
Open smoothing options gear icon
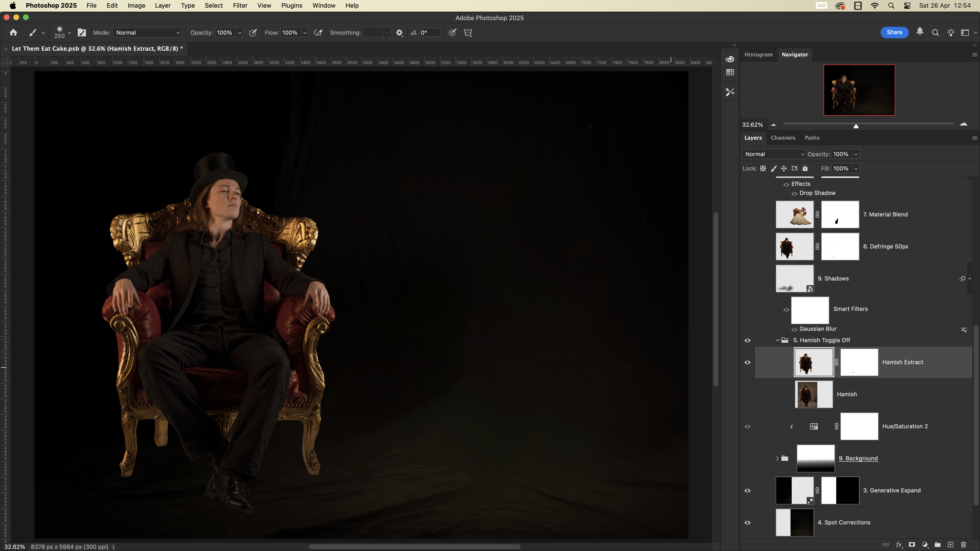tap(399, 33)
